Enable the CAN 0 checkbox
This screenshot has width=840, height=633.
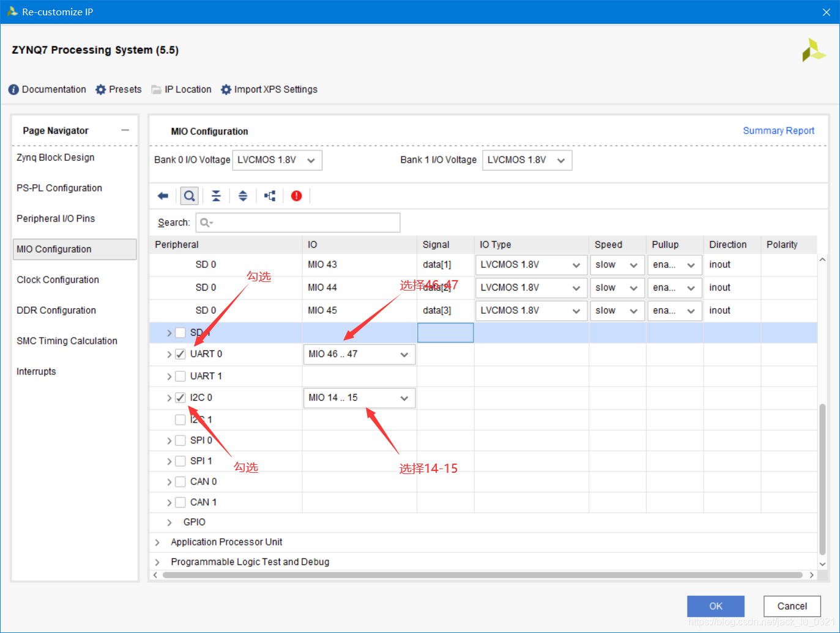[180, 482]
